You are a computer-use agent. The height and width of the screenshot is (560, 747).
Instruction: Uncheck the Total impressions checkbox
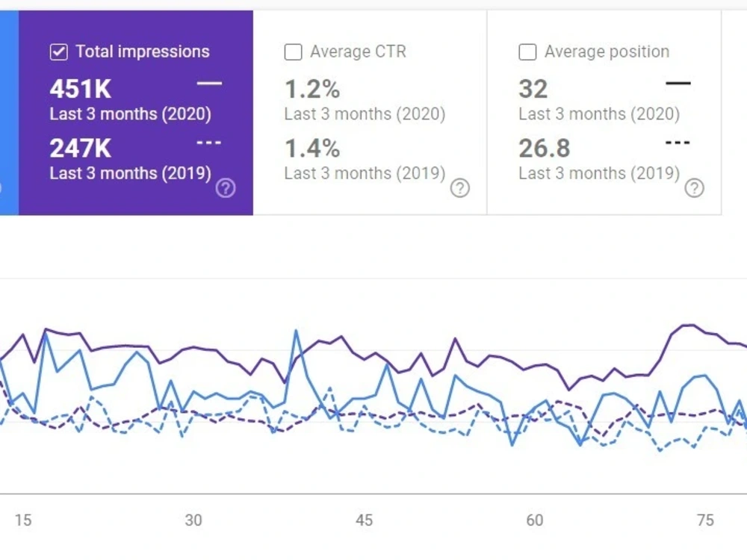(58, 52)
